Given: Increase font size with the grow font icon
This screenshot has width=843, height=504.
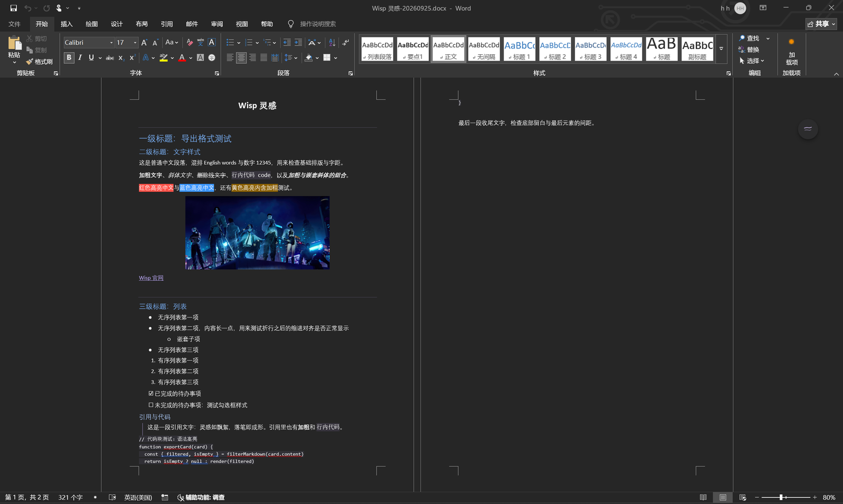Looking at the screenshot, I should pos(144,43).
